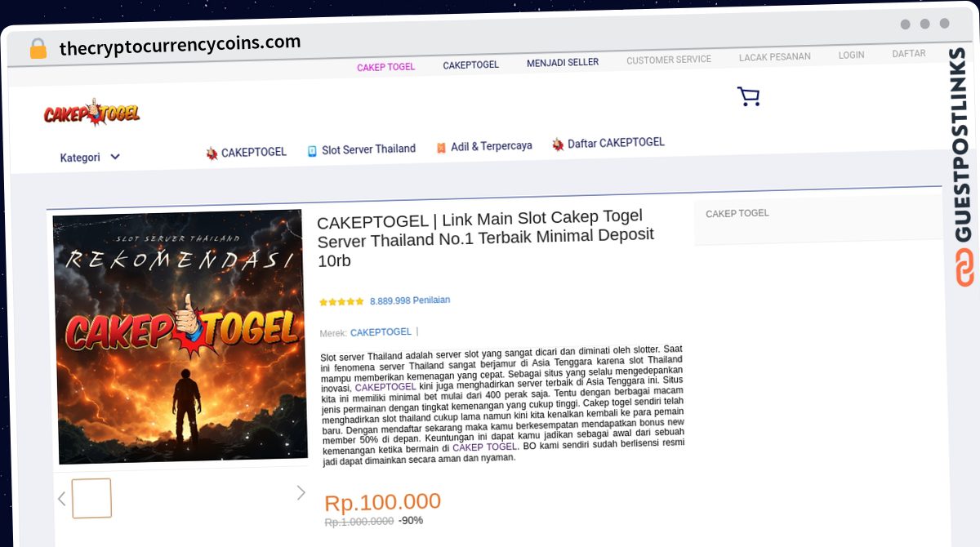This screenshot has height=547, width=980.
Task: Open LACAK PESANAN link
Action: tap(775, 57)
